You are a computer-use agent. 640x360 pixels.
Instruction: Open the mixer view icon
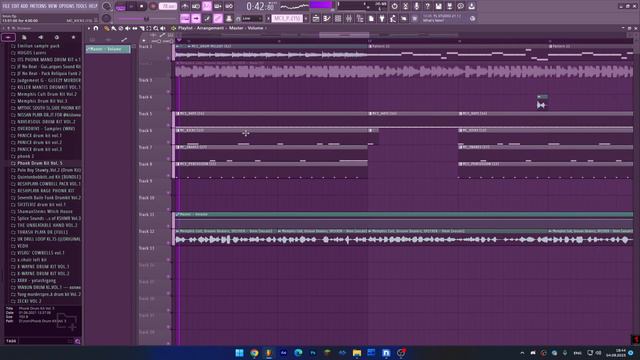click(x=349, y=18)
